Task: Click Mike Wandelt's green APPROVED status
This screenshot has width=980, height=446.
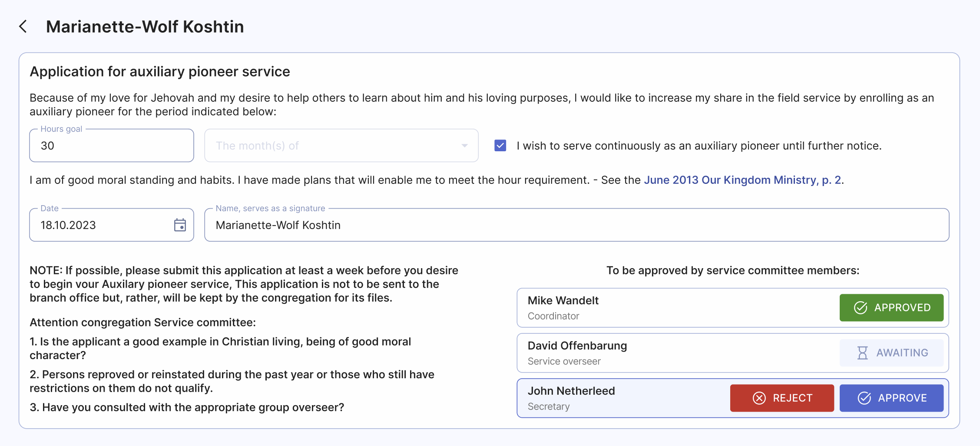Action: pyautogui.click(x=891, y=307)
